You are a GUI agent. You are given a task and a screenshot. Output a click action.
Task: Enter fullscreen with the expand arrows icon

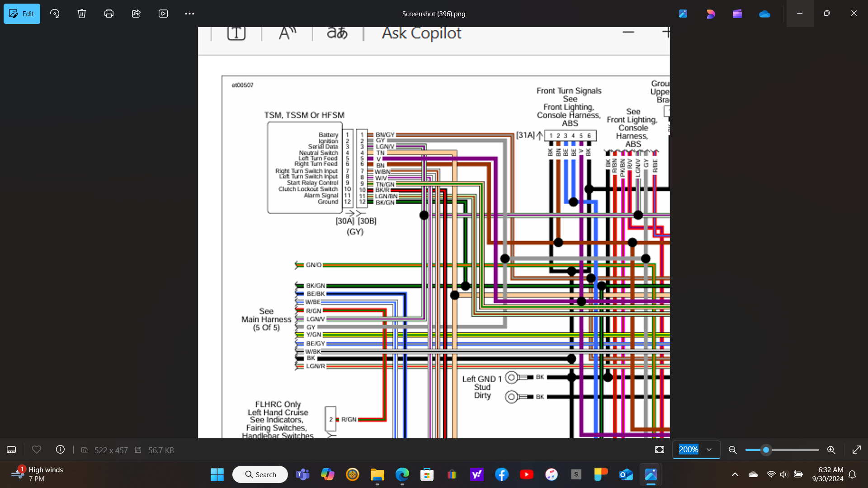(856, 450)
